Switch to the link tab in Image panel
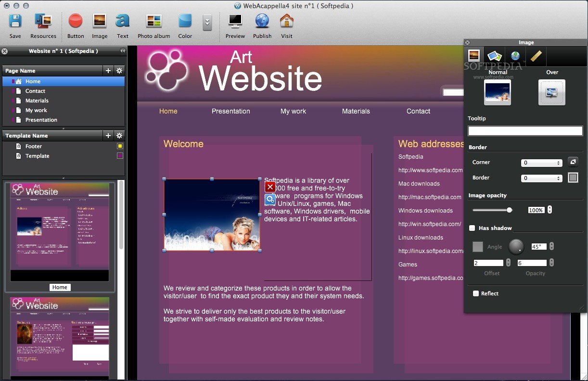 [x=515, y=56]
